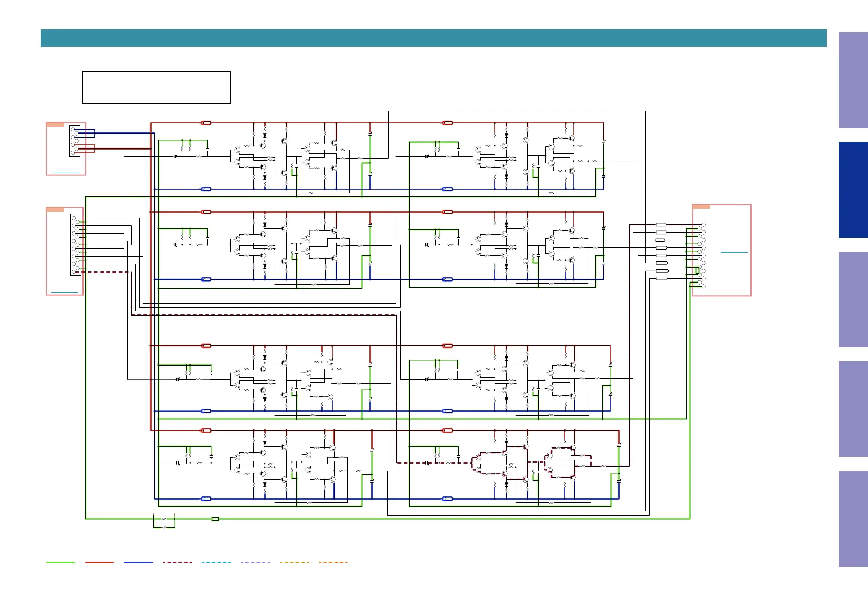This screenshot has width=868, height=614.
Task: Click the empty black-bordered title box
Action: coord(156,88)
